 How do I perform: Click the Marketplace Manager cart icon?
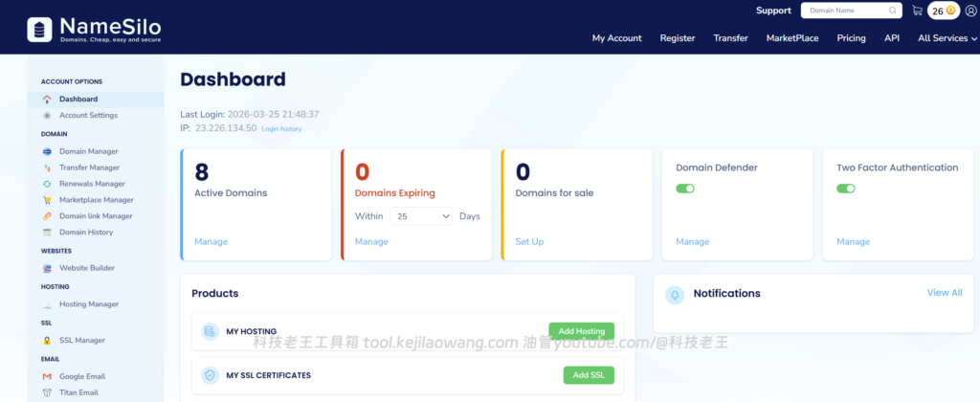tap(47, 200)
